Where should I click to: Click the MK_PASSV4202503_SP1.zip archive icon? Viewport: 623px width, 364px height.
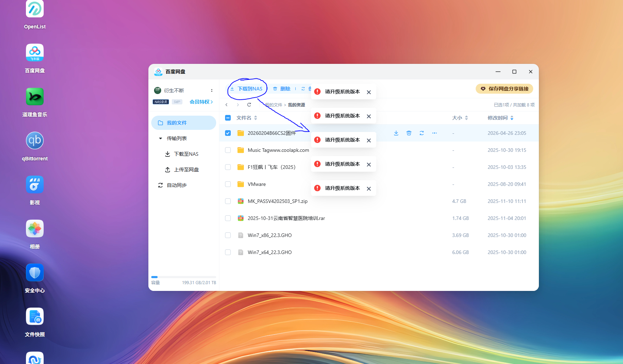pos(241,201)
